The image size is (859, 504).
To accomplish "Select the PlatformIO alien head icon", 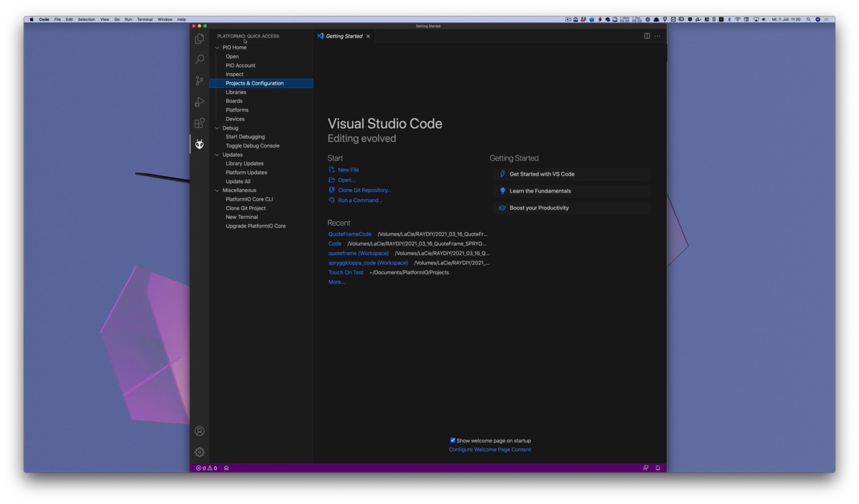I will pyautogui.click(x=200, y=144).
